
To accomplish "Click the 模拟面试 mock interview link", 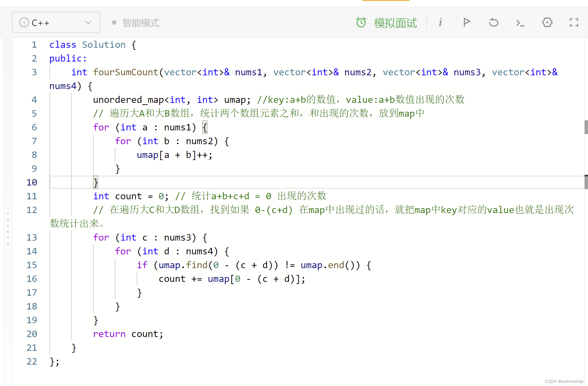I will click(395, 23).
